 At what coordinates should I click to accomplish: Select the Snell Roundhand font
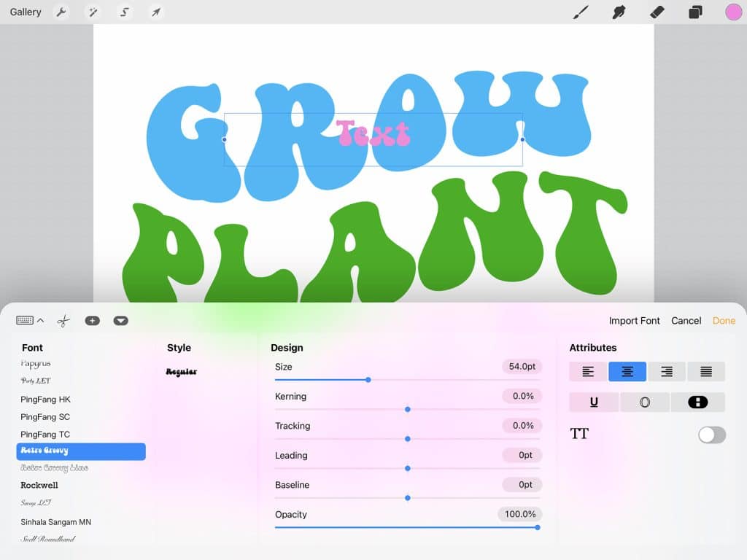pyautogui.click(x=47, y=540)
